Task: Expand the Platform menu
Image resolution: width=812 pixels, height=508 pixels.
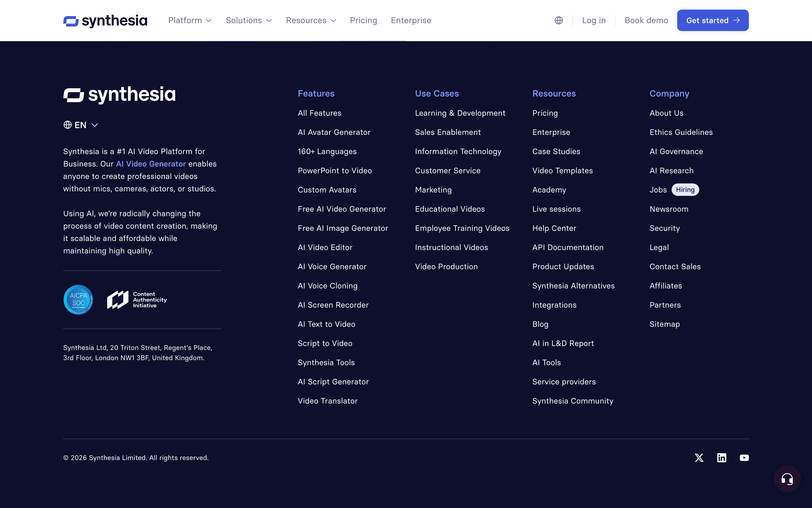Action: (x=190, y=20)
